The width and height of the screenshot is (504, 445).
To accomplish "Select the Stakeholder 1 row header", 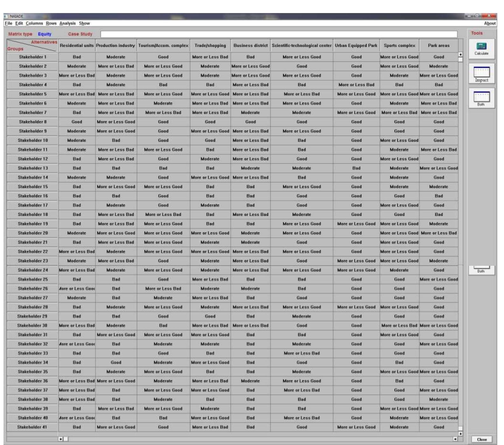I will coord(32,57).
